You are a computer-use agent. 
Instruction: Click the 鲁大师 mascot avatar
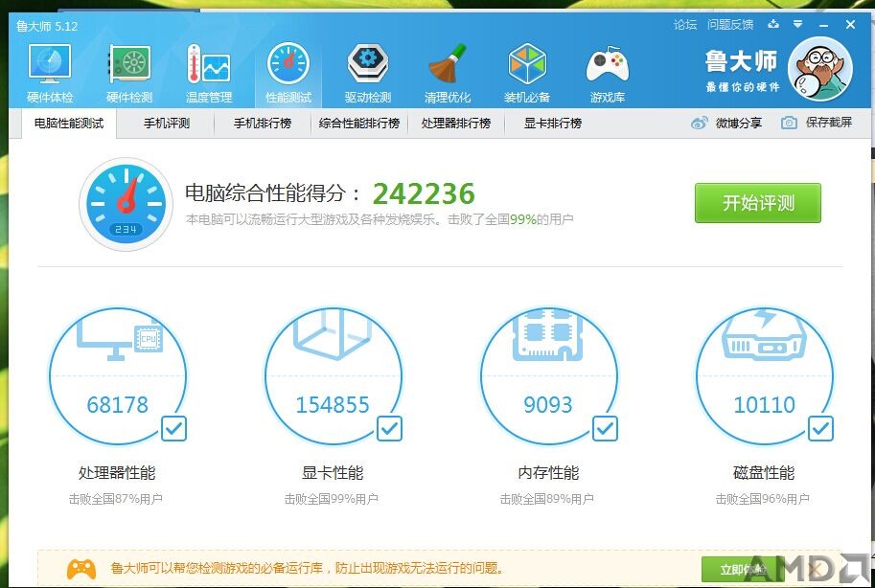click(819, 69)
